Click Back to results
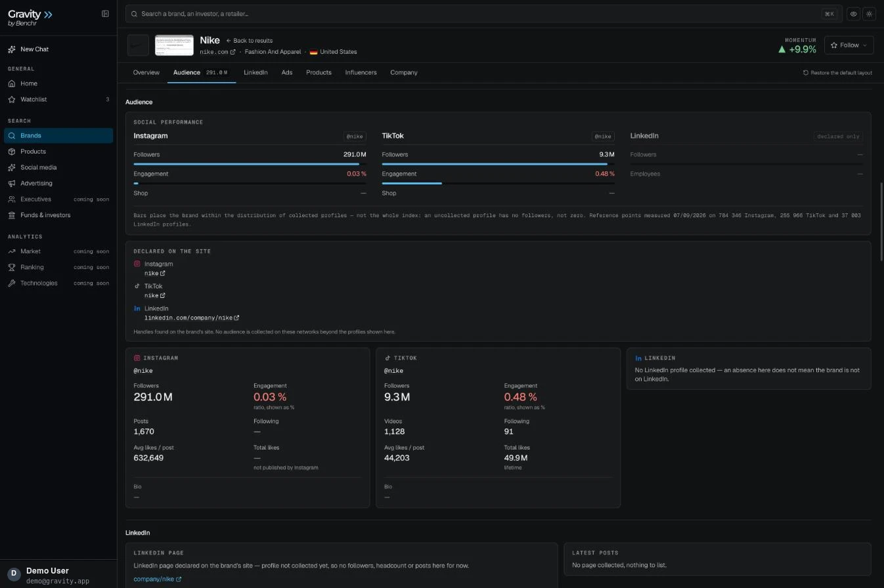 tap(250, 41)
